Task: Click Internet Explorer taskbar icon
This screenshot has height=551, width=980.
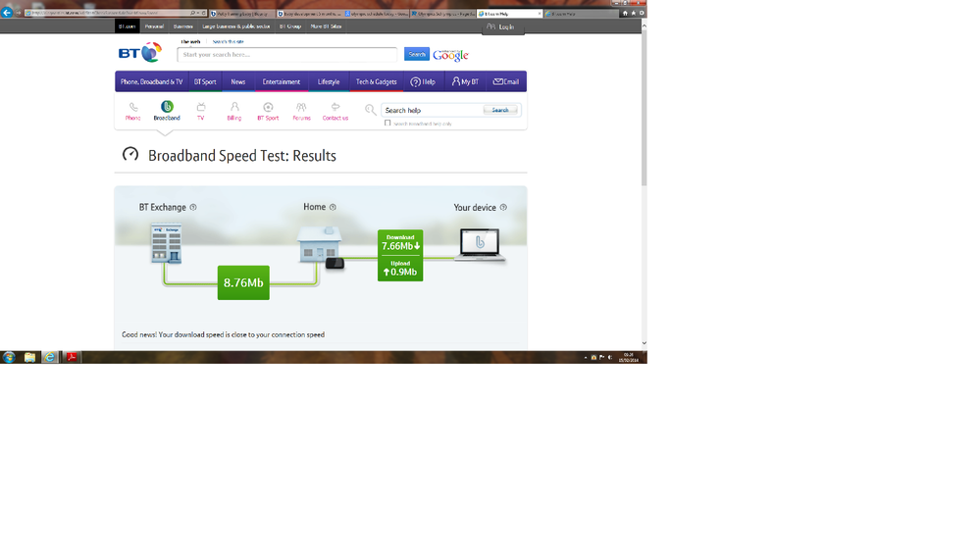Action: coord(49,357)
